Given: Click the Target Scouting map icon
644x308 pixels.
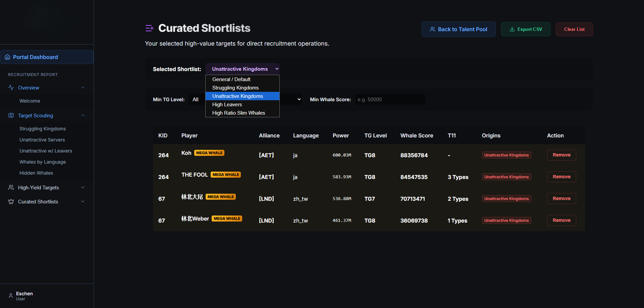Looking at the screenshot, I should point(11,115).
